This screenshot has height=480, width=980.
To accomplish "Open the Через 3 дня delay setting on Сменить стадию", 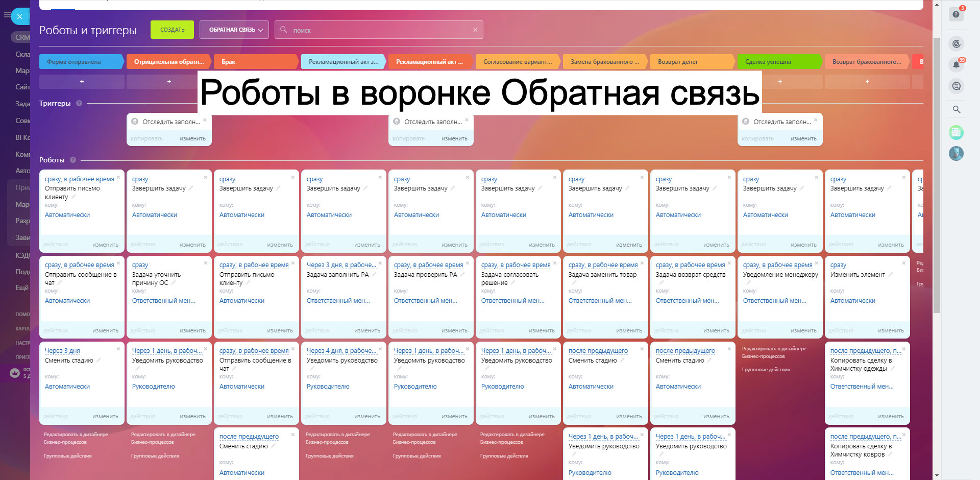I will tap(62, 351).
